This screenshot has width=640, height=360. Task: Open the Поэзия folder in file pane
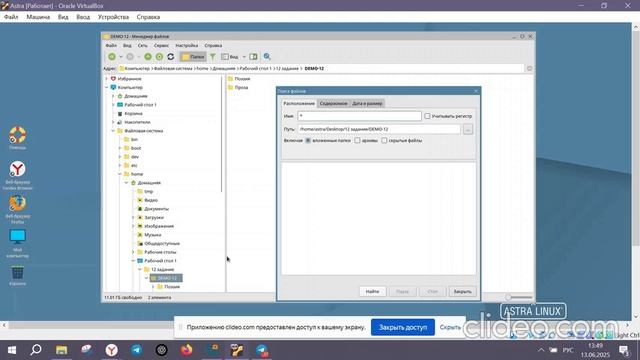239,79
